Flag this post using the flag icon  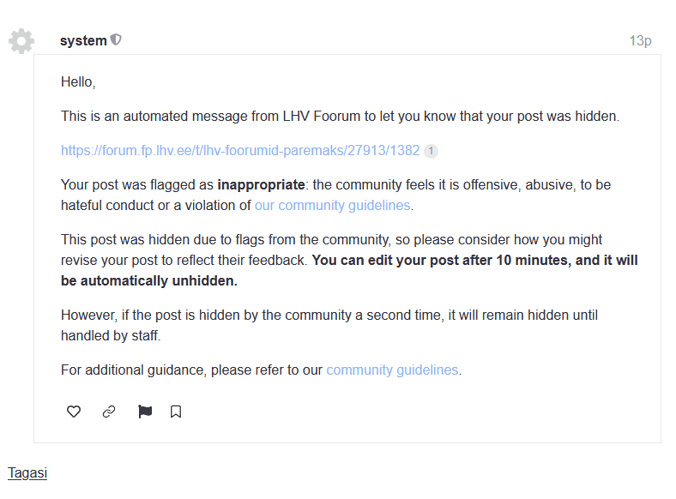145,411
